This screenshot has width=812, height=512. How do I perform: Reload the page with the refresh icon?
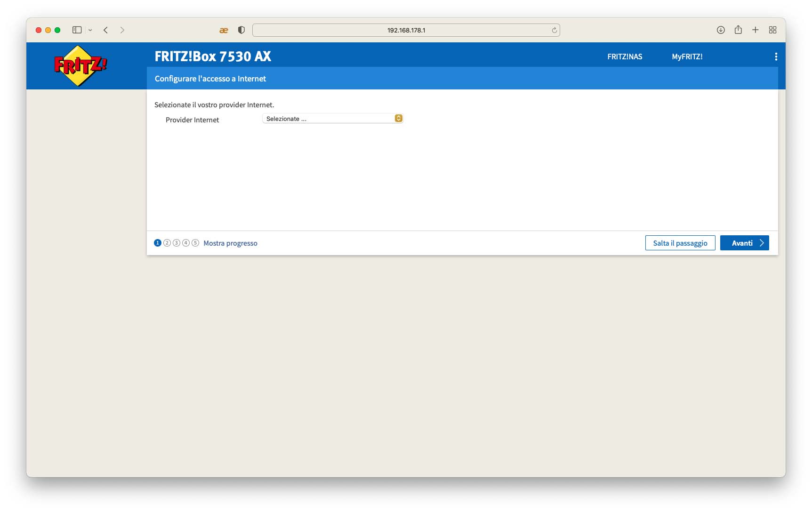(554, 30)
